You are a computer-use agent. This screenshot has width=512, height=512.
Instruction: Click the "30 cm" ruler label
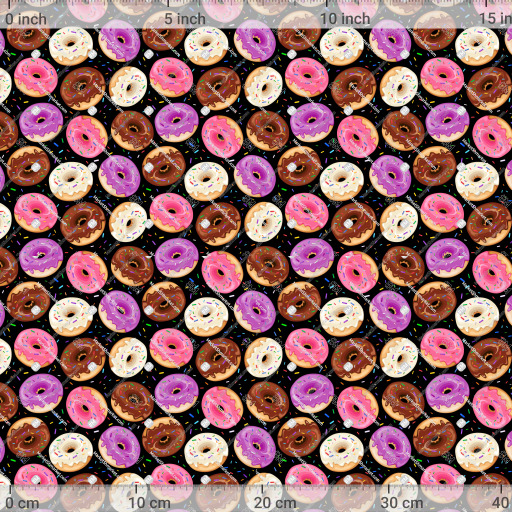[x=402, y=503]
